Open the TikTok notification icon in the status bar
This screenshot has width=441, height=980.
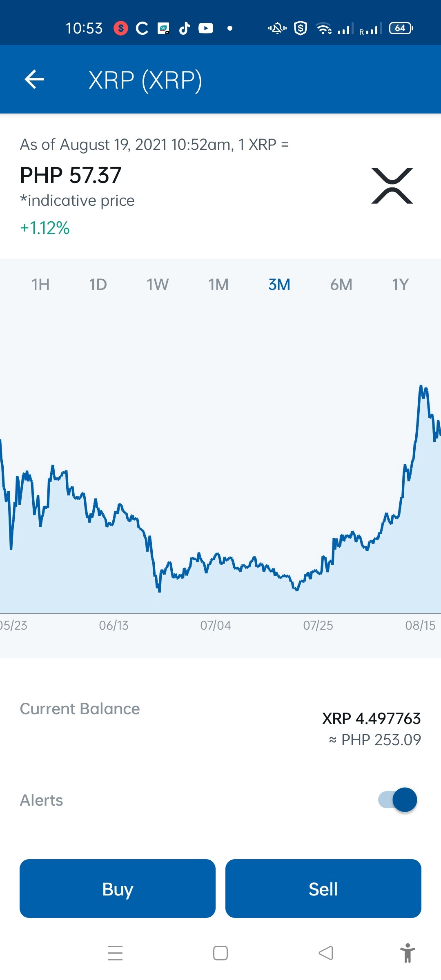[x=185, y=28]
